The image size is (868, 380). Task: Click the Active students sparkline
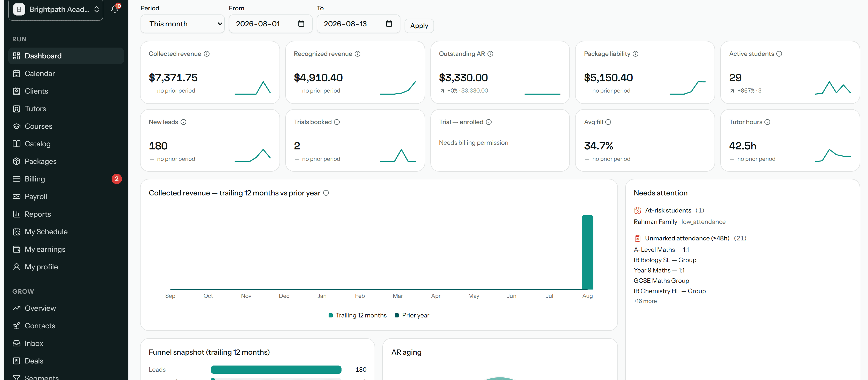pos(833,88)
